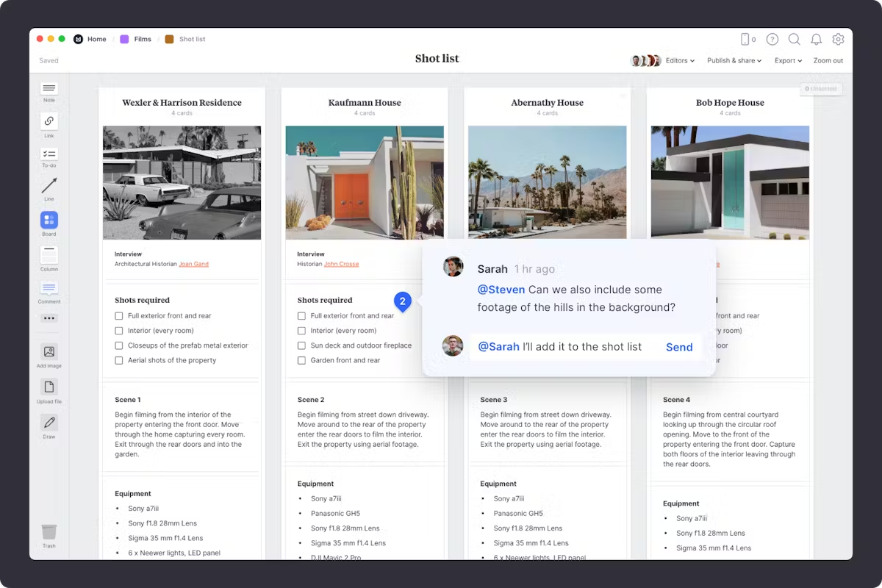882x588 pixels.
Task: Select the Line arrow tool
Action: pyautogui.click(x=49, y=186)
